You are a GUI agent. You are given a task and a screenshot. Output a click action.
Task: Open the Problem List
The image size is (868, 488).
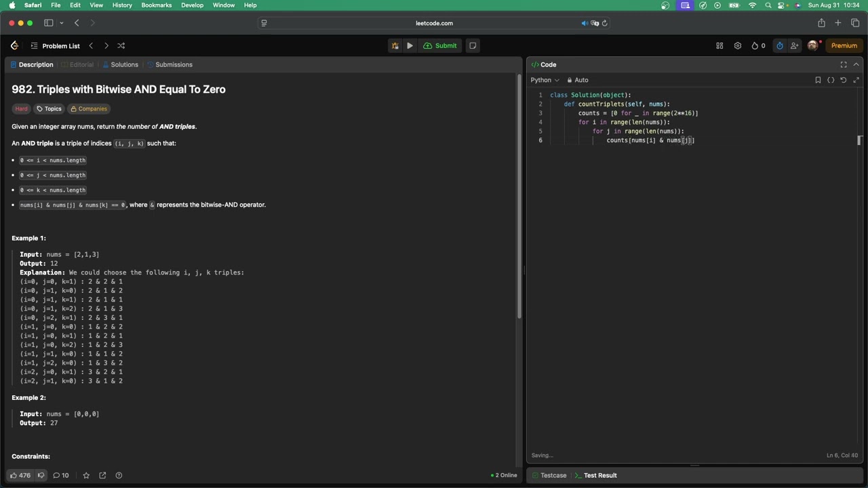[55, 45]
